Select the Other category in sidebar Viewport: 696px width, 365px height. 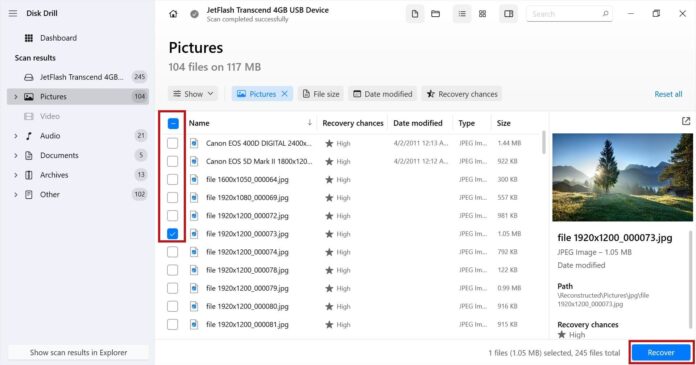(x=78, y=194)
